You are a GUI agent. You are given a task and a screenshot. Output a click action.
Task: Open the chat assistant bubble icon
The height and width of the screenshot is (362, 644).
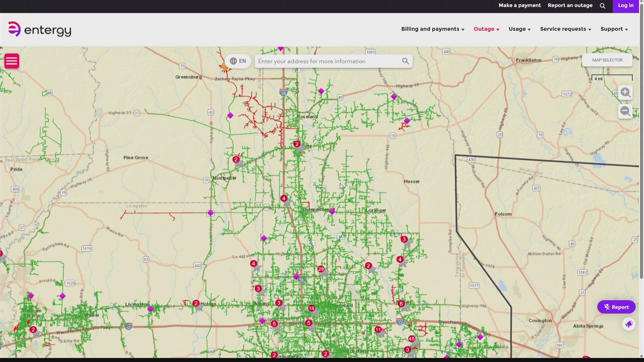[x=629, y=324]
